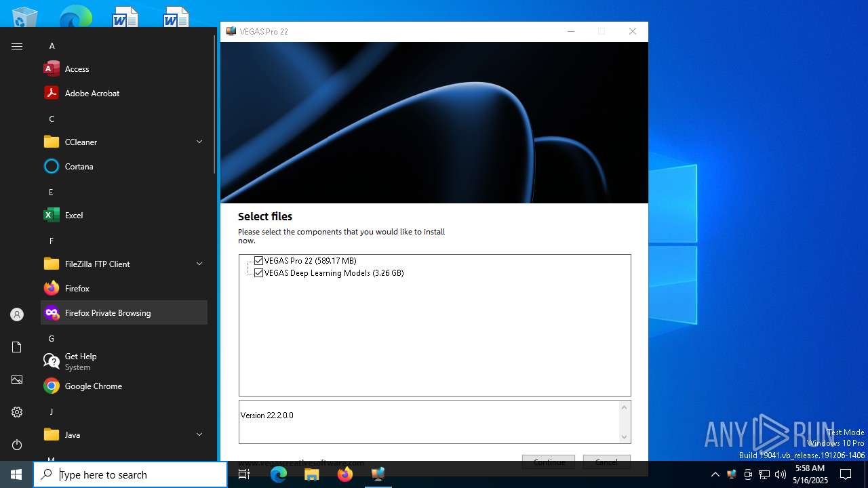The width and height of the screenshot is (868, 488).
Task: Click the network icon in system tray
Action: point(764,474)
